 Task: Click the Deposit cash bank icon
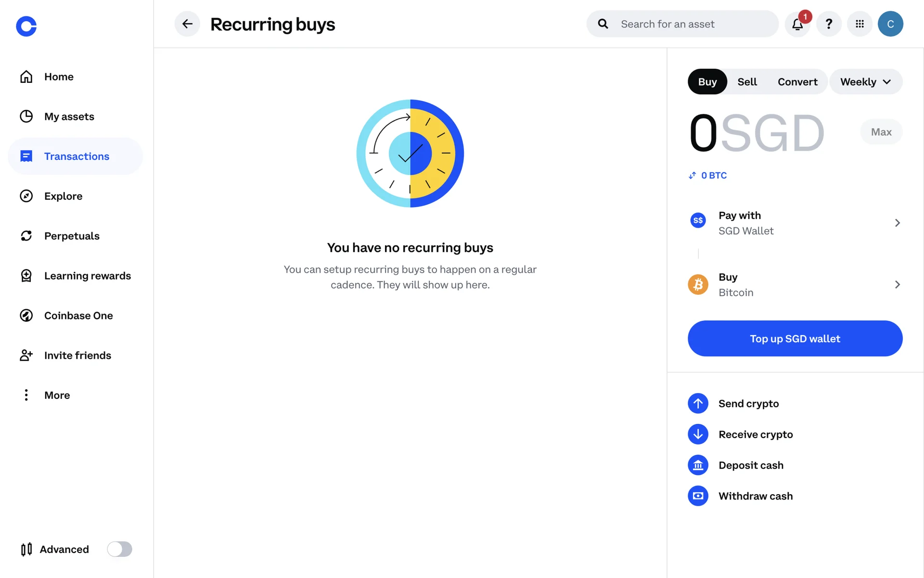point(698,465)
